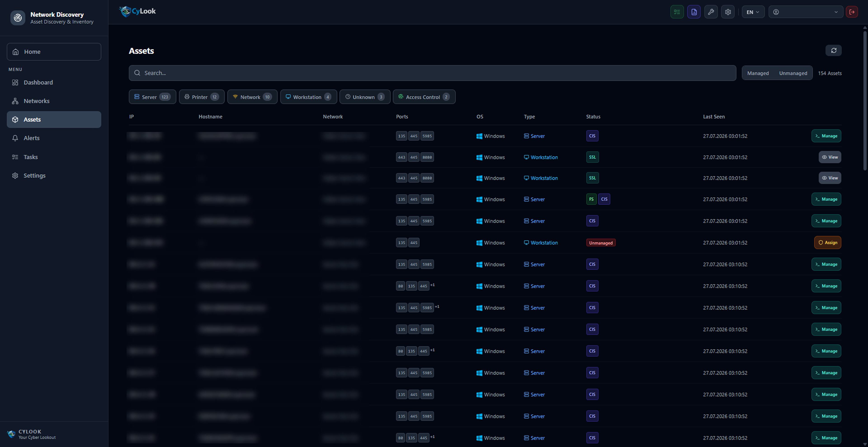Filter assets by Unmanaged
The width and height of the screenshot is (868, 447).
793,73
